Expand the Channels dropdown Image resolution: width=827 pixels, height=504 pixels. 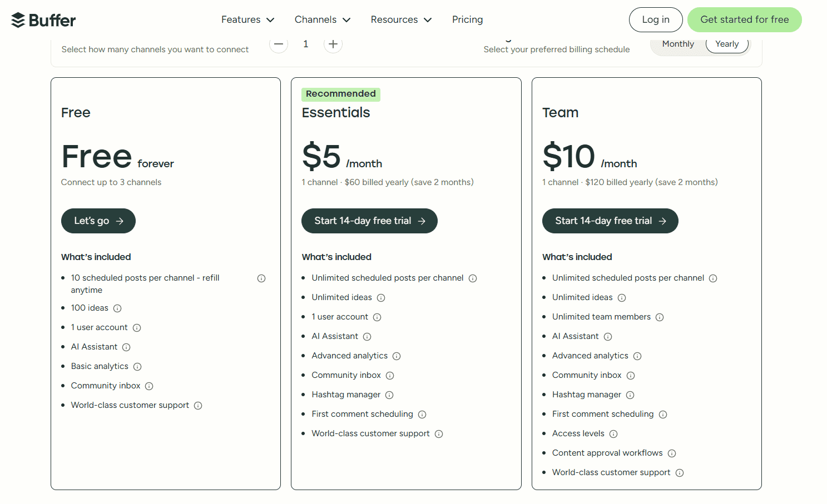(x=322, y=19)
